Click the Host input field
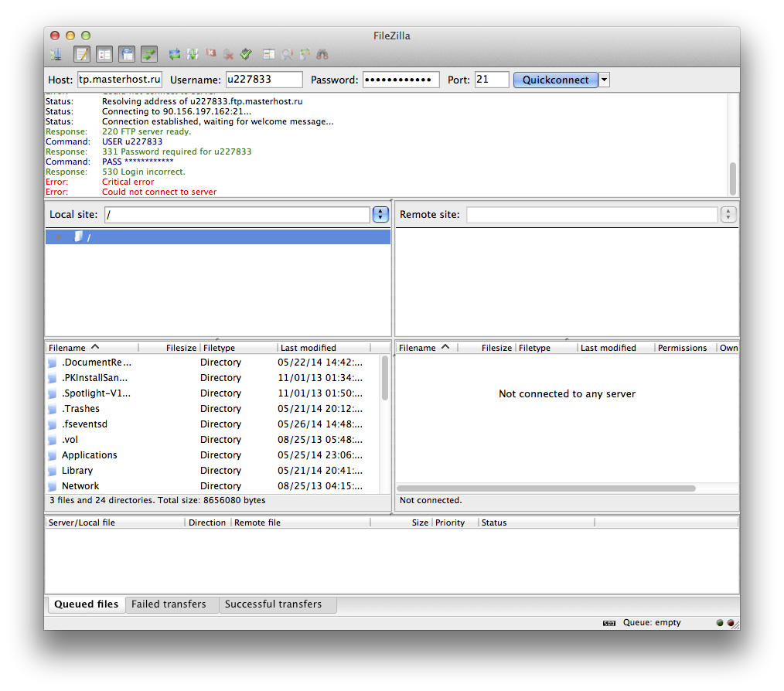The width and height of the screenshot is (784, 691). (x=120, y=80)
